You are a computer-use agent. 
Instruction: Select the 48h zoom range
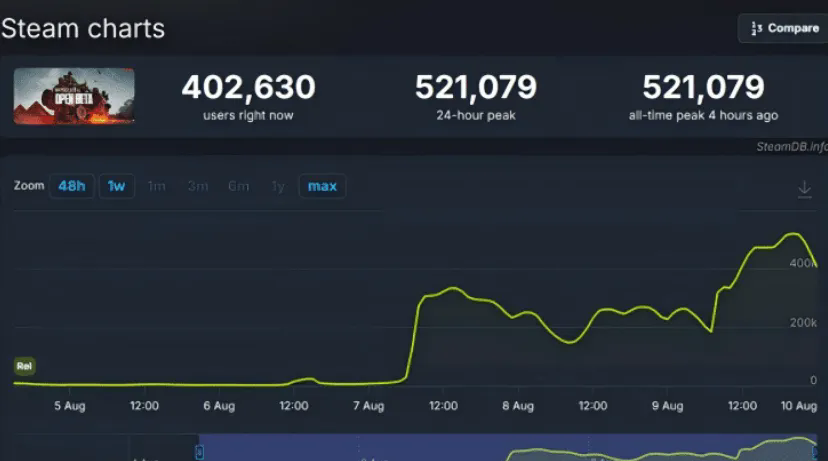click(x=71, y=186)
